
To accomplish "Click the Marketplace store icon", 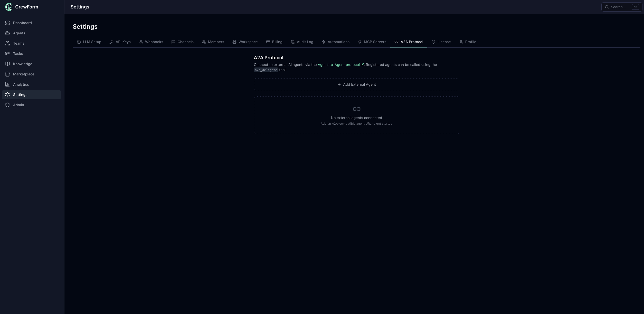I will (7, 74).
